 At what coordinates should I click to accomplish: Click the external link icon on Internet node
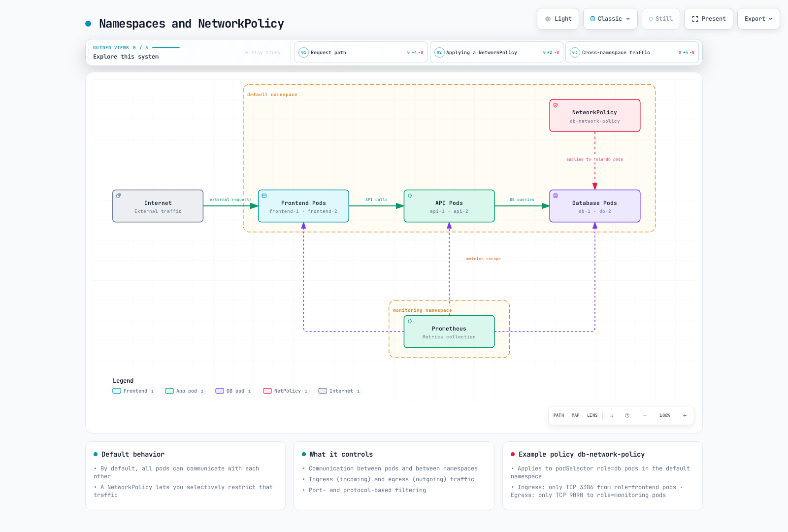pos(118,196)
